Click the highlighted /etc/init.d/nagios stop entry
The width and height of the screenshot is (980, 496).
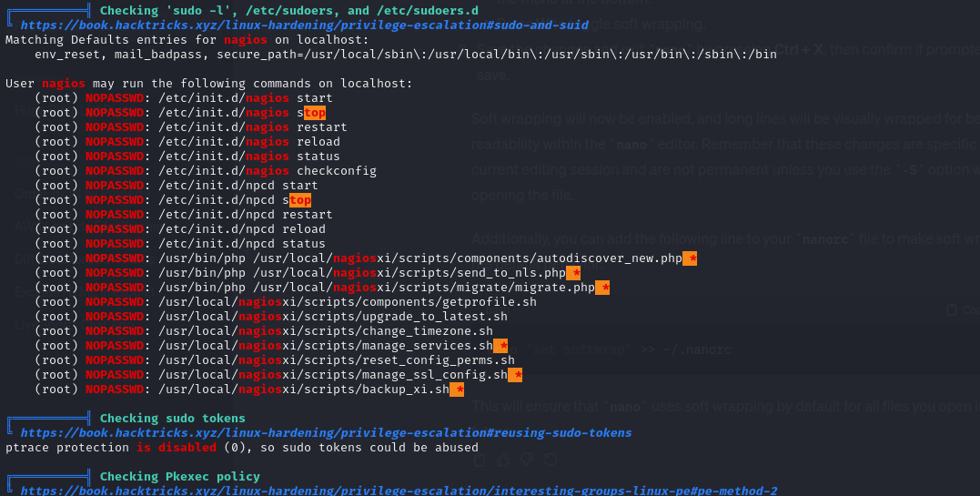(x=180, y=113)
